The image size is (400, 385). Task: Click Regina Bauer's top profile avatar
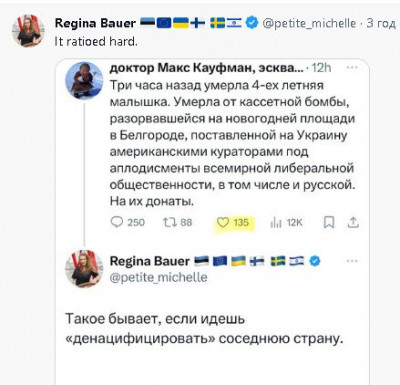(x=28, y=31)
